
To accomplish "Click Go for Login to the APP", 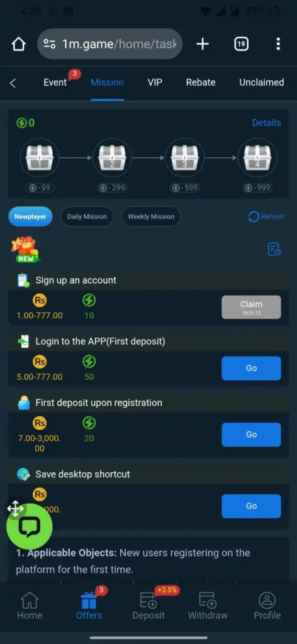I will point(252,369).
